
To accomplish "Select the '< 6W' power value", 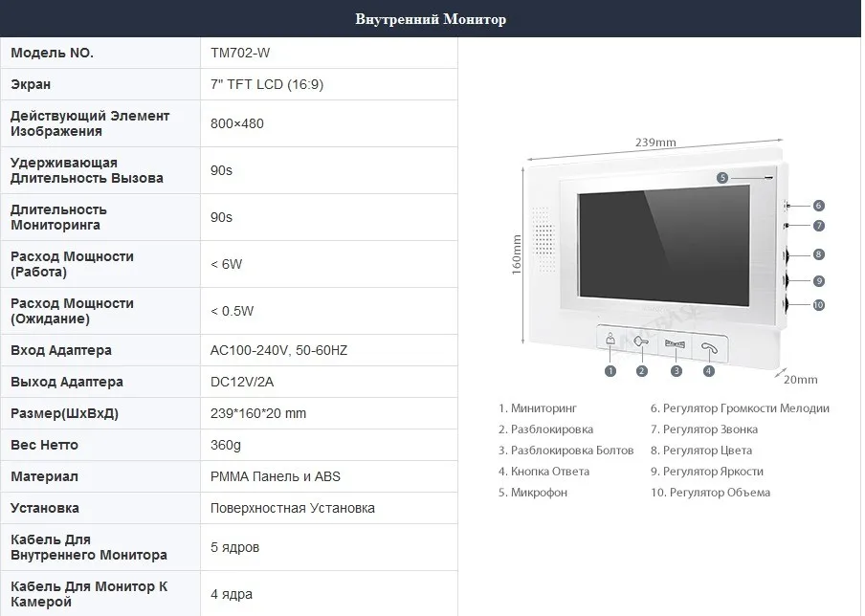I will coord(226,264).
